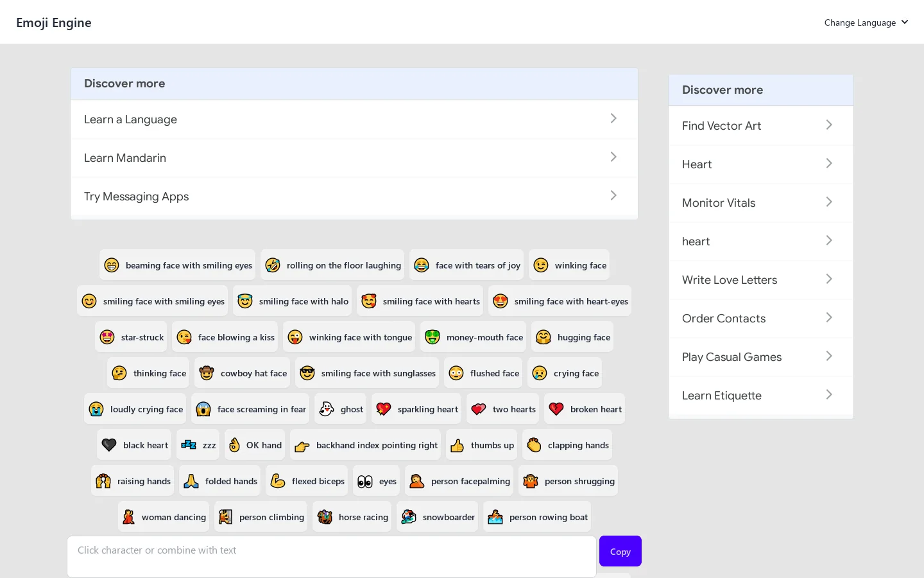Expand the Write Love Letters chevron
The height and width of the screenshot is (578, 924).
[829, 279]
